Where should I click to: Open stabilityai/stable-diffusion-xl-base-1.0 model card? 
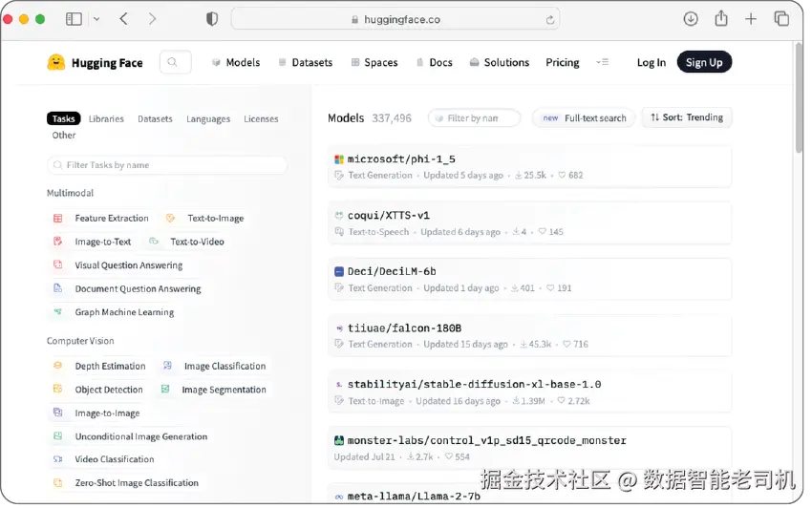[529, 392]
